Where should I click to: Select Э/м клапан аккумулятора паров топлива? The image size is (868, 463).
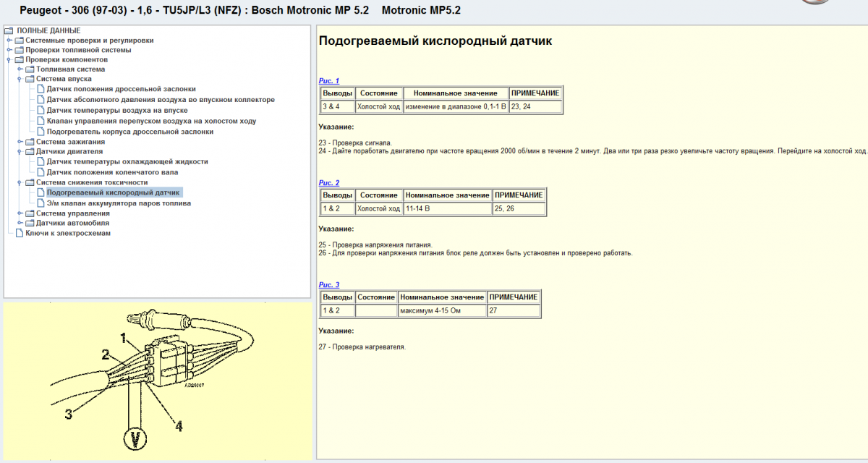pyautogui.click(x=119, y=203)
